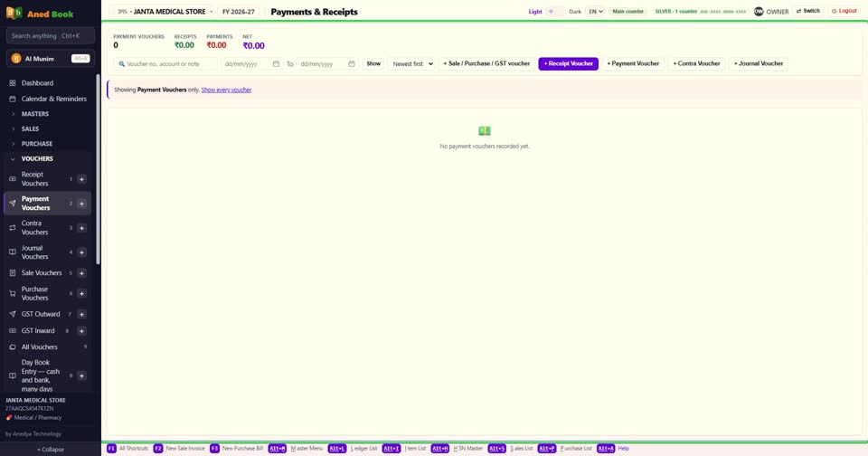Click the Contra Vouchers swap icon
This screenshot has height=456, width=868.
(12, 228)
